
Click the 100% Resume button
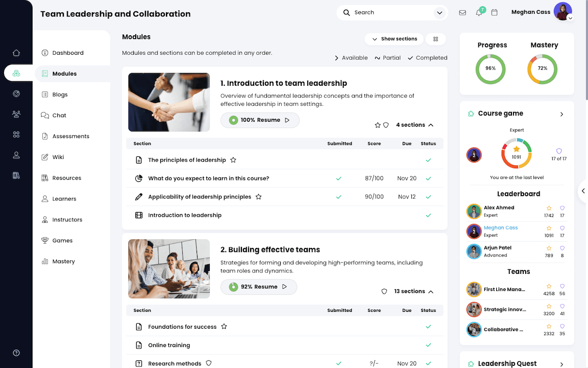(260, 120)
